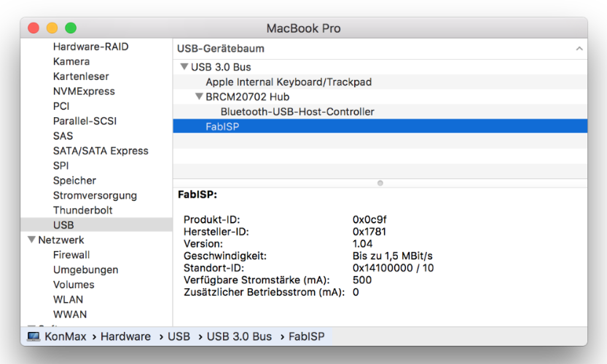The height and width of the screenshot is (364, 607).
Task: Click the Version: label
Action: 203,244
